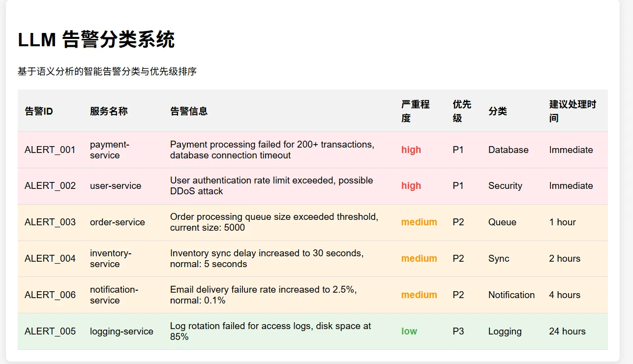Screen dimensions: 633x364
Task: Select the "ALERT_002" alert ID cell
Action: click(50, 186)
